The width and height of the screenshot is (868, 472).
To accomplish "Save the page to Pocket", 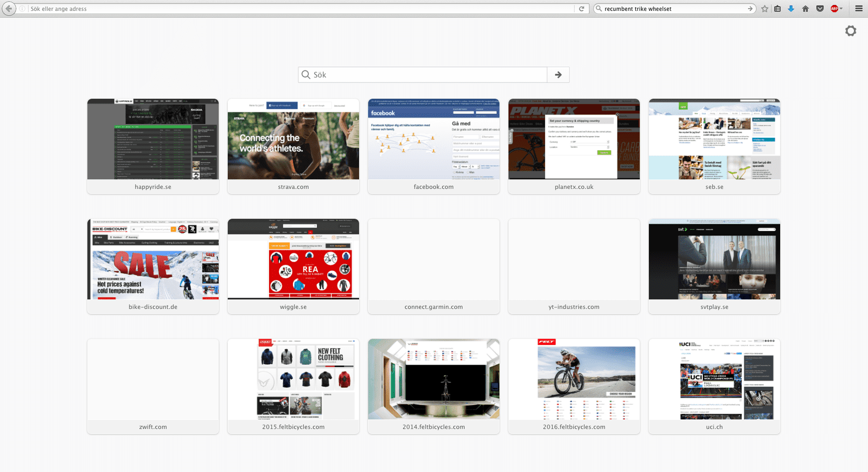I will (820, 9).
